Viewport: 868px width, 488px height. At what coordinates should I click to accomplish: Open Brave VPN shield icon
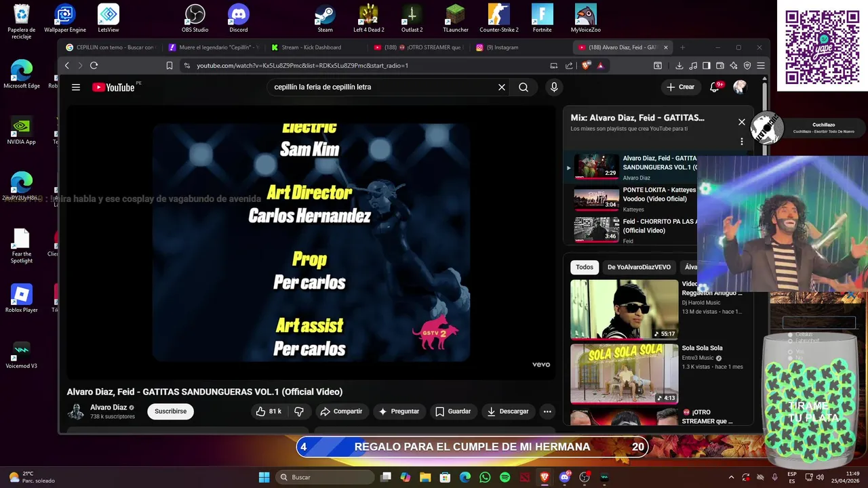point(747,66)
